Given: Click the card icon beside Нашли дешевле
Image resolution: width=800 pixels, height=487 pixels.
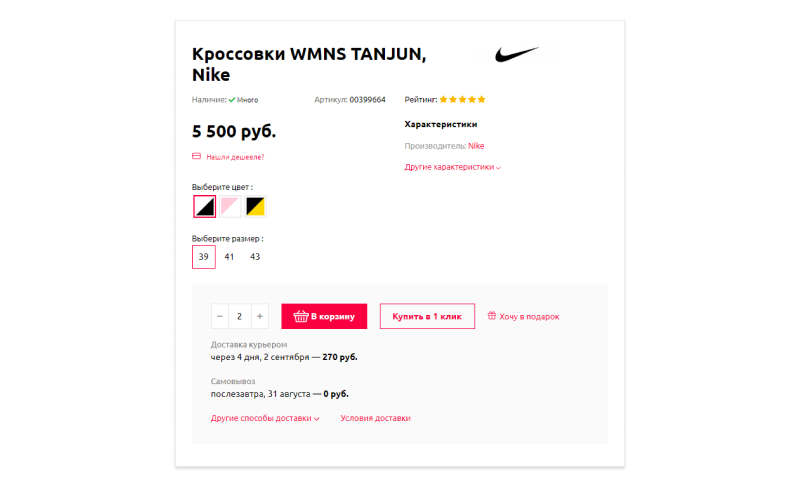Looking at the screenshot, I should [196, 156].
